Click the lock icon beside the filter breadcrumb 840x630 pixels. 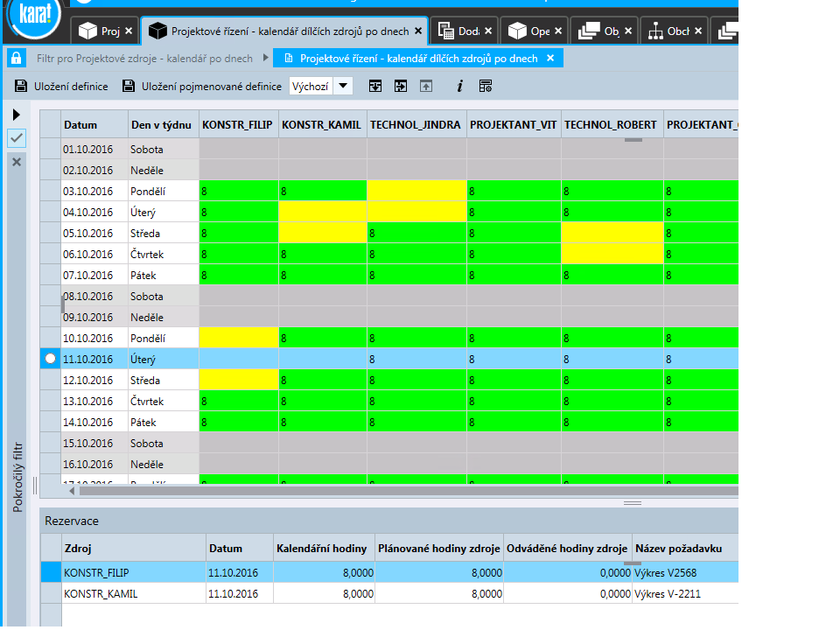coord(16,58)
